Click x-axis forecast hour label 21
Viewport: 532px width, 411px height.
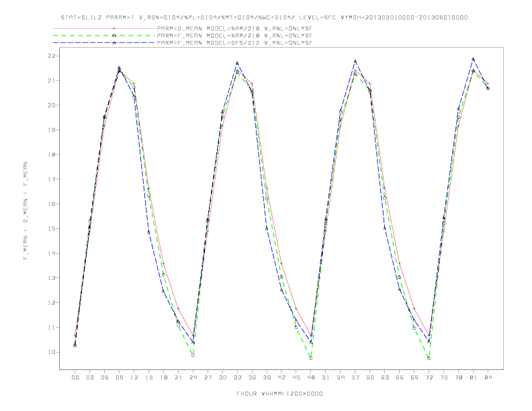[178, 377]
